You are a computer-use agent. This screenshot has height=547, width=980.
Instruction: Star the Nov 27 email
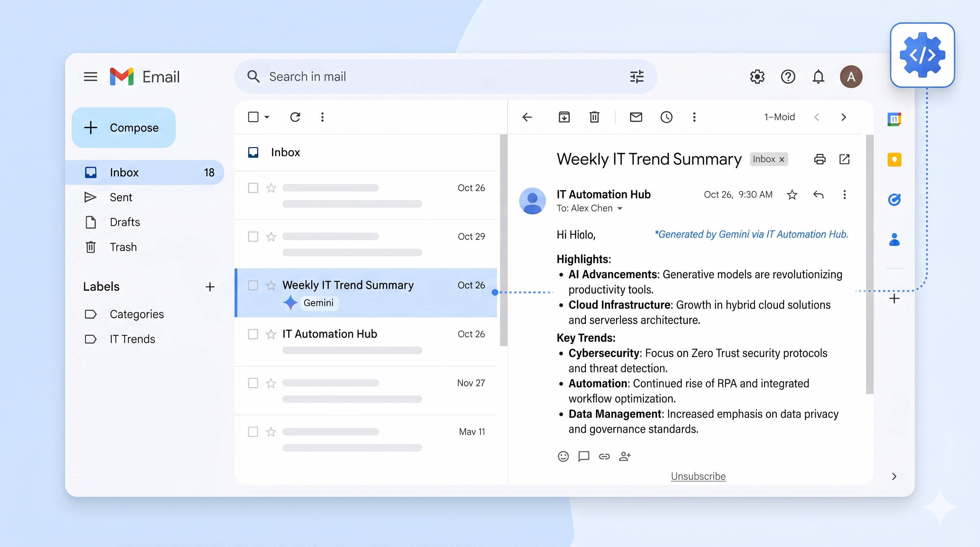tap(271, 383)
